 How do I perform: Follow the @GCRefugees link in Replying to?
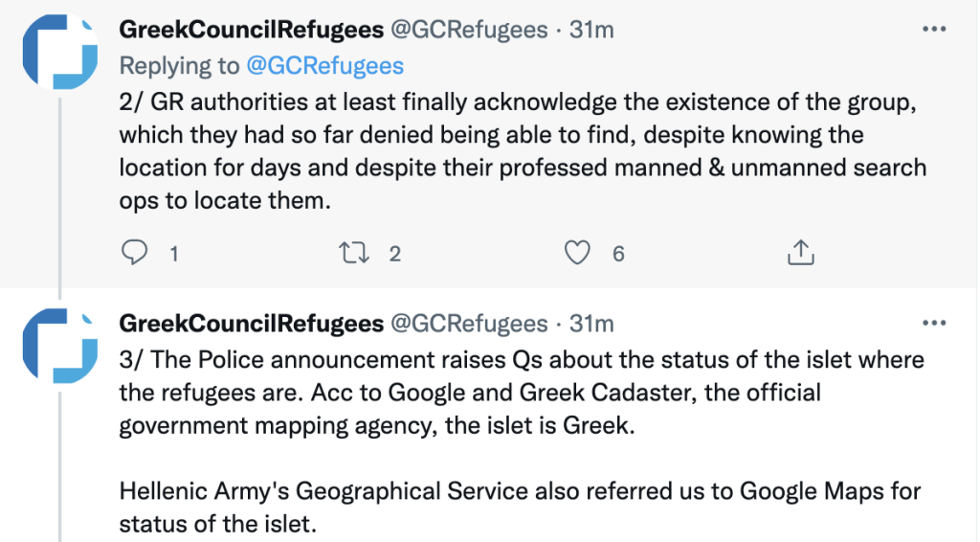click(325, 66)
